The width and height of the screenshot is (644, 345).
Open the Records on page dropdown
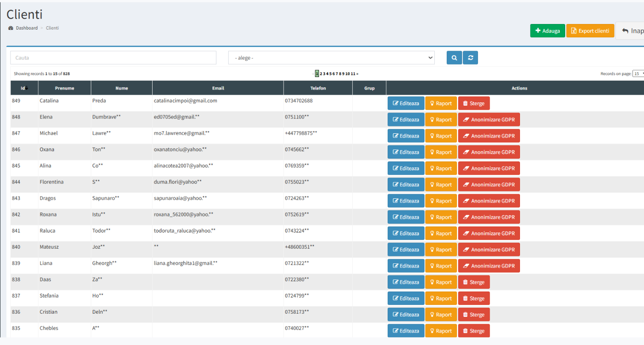(x=638, y=74)
